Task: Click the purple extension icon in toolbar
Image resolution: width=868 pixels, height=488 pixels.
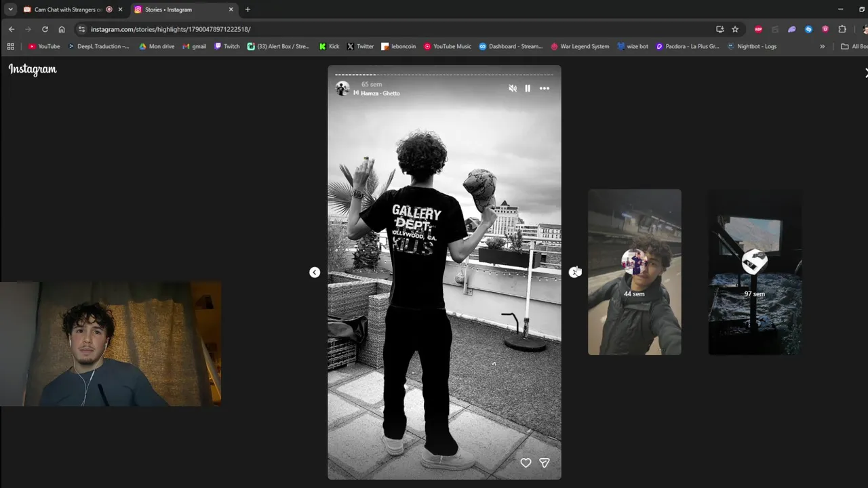Action: (x=791, y=29)
